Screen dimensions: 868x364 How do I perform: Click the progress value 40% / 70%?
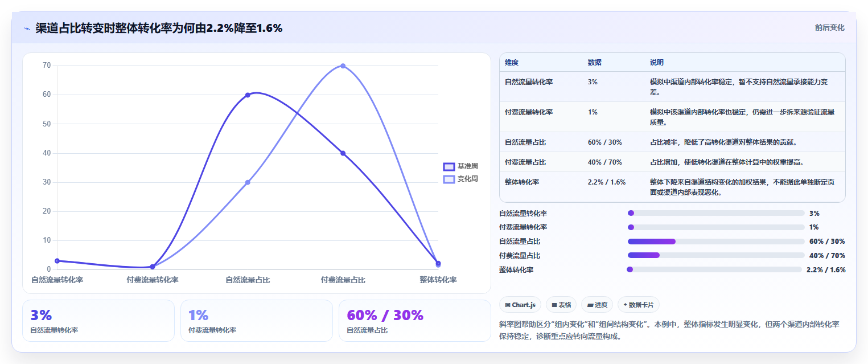pyautogui.click(x=827, y=256)
